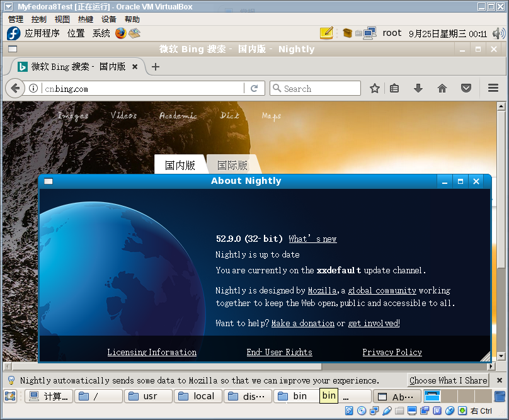The image size is (509, 420).
Task: Open sticky notes applet in panel
Action: 326,33
